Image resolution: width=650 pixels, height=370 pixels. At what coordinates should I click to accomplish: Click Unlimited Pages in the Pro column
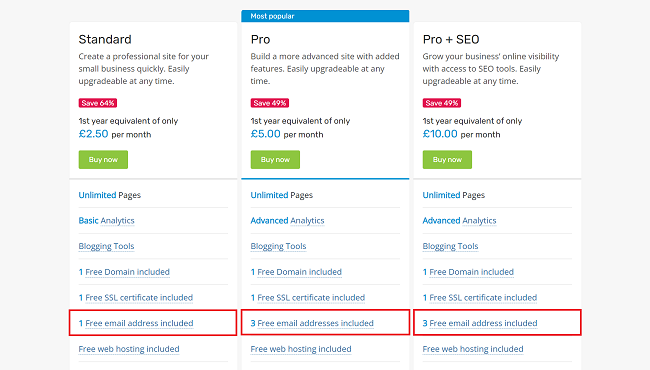point(282,195)
